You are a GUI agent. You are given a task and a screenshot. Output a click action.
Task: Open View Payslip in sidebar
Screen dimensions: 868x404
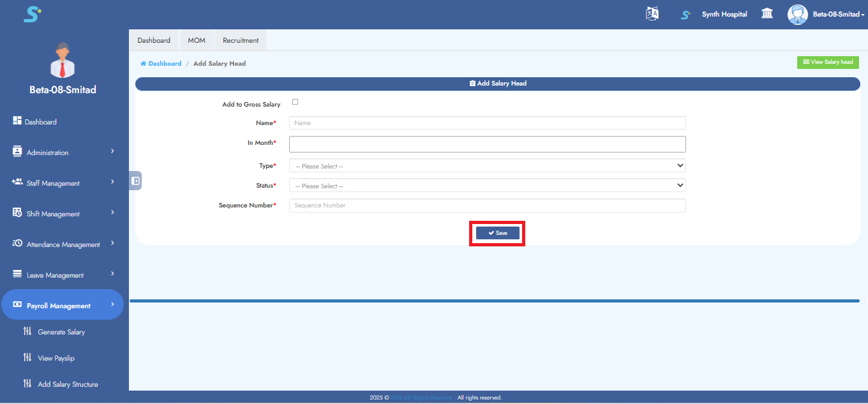[x=56, y=358]
